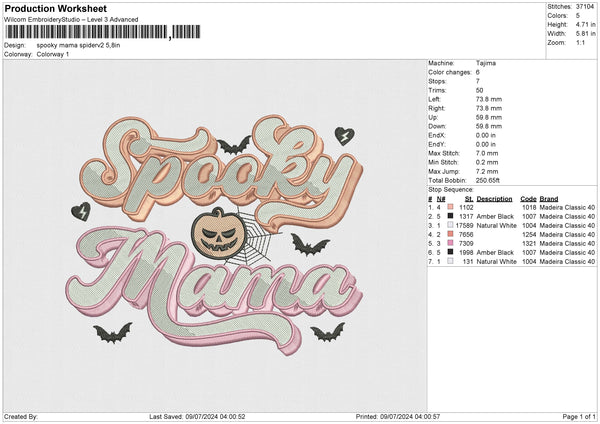Click the 'EndX:' label
The image size is (600, 424).
437,135
